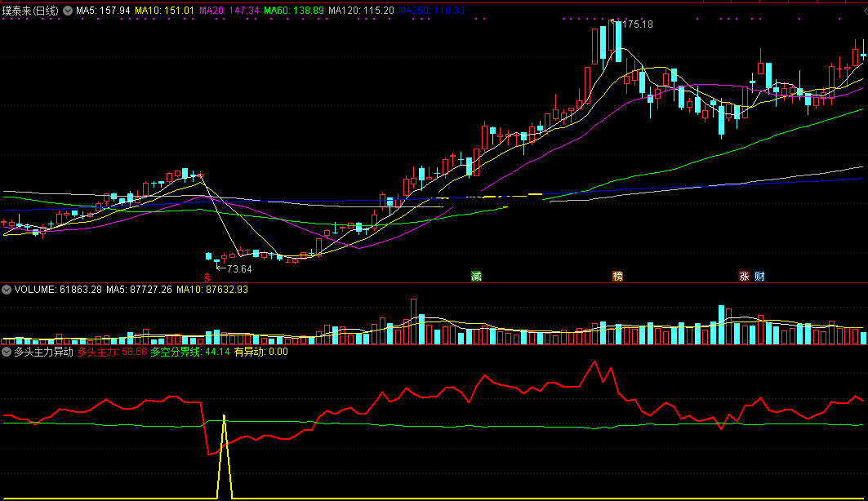Select the VOLUME: 61863.28 label
The image size is (868, 501).
(58, 289)
